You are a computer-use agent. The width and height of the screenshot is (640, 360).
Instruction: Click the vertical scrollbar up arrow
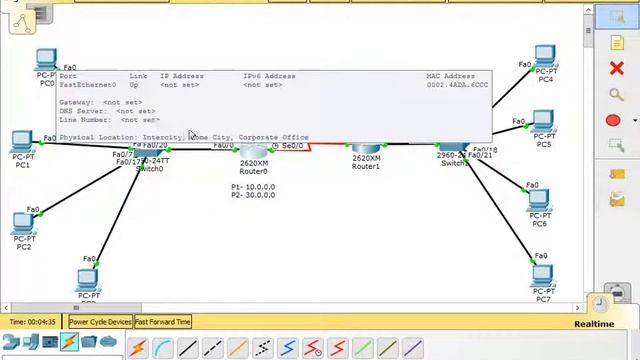(x=588, y=10)
